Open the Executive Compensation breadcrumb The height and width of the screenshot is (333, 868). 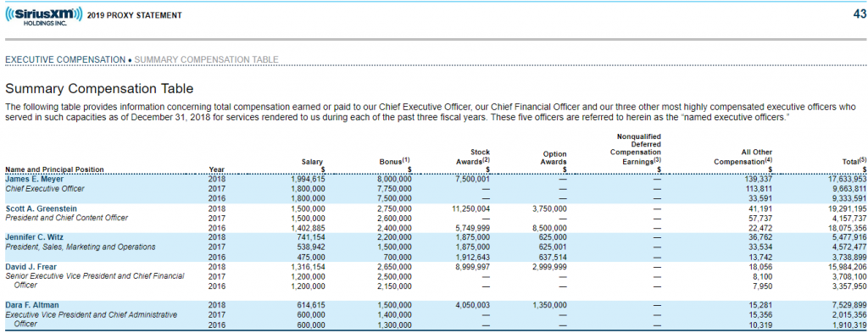coord(65,59)
